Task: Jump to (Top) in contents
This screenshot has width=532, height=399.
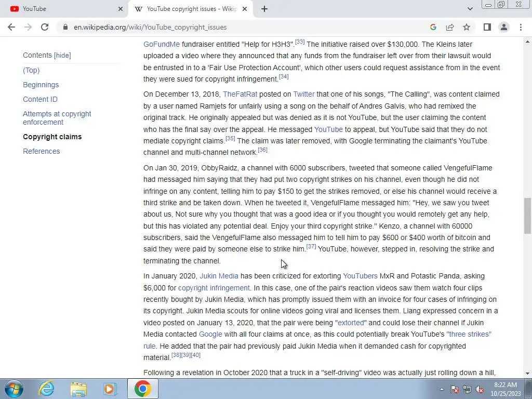Action: tap(31, 70)
